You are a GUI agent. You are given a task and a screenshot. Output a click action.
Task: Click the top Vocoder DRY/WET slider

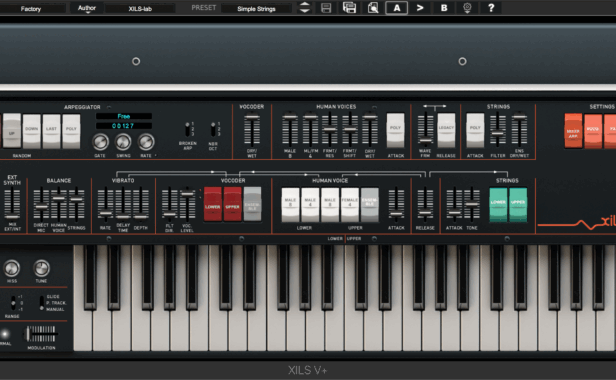252,129
